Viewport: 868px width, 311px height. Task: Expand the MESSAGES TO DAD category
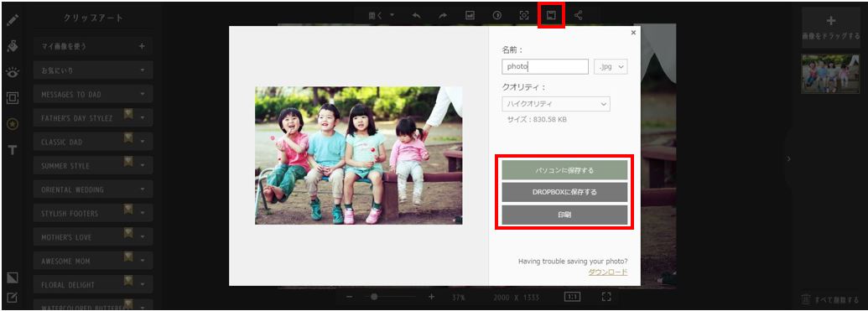click(x=143, y=94)
